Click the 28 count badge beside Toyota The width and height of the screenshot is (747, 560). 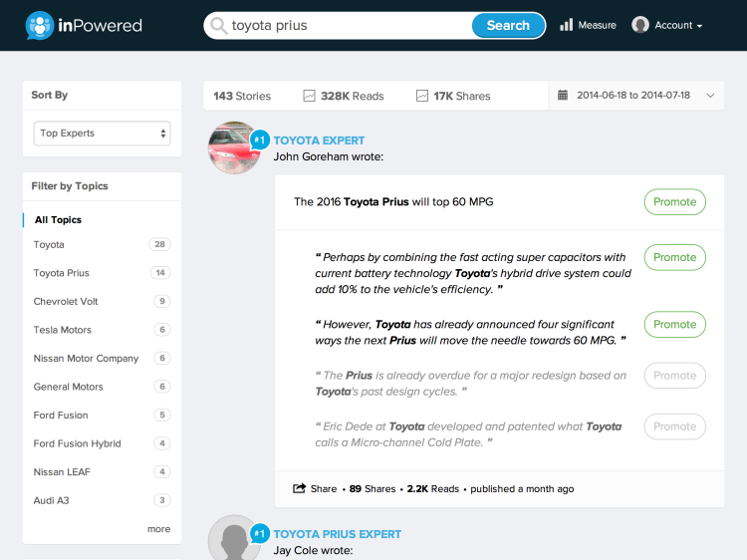click(x=159, y=244)
